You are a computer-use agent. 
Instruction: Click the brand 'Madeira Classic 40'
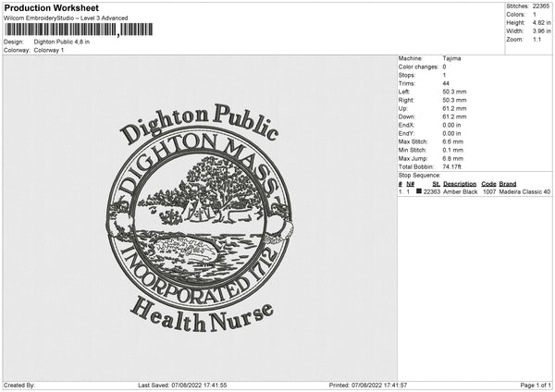click(524, 191)
